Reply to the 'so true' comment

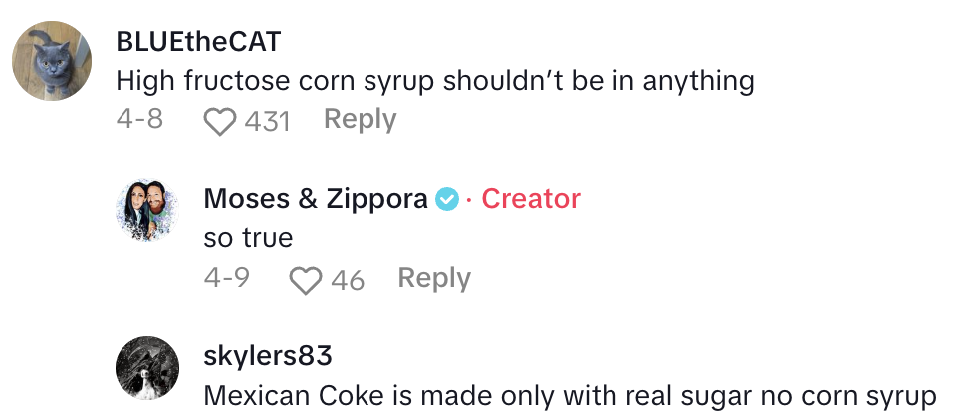point(434,279)
